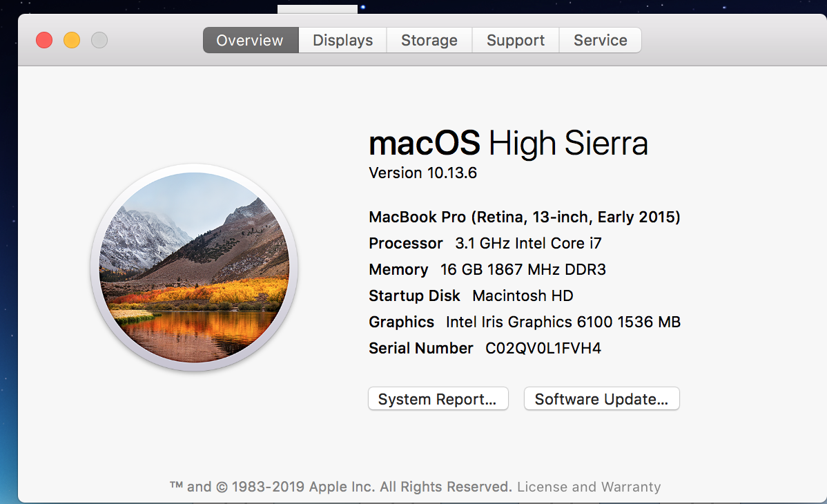Click the Intel Iris Graphics 6100 line
The width and height of the screenshot is (827, 504).
(x=525, y=322)
